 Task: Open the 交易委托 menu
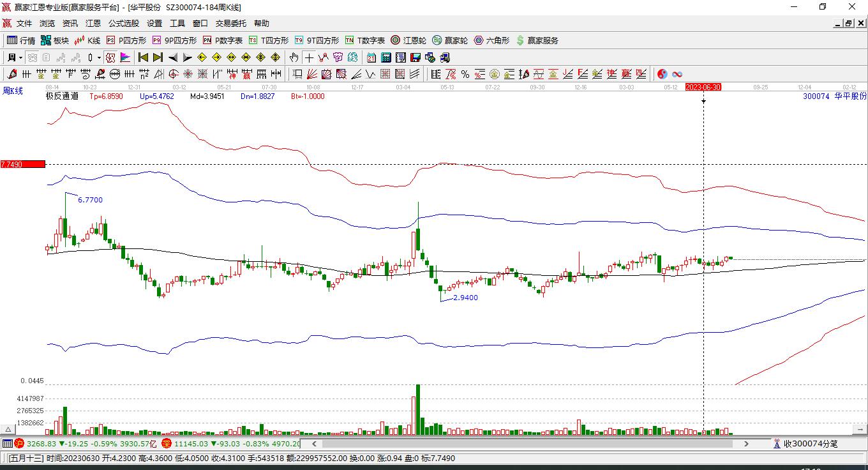tap(230, 23)
